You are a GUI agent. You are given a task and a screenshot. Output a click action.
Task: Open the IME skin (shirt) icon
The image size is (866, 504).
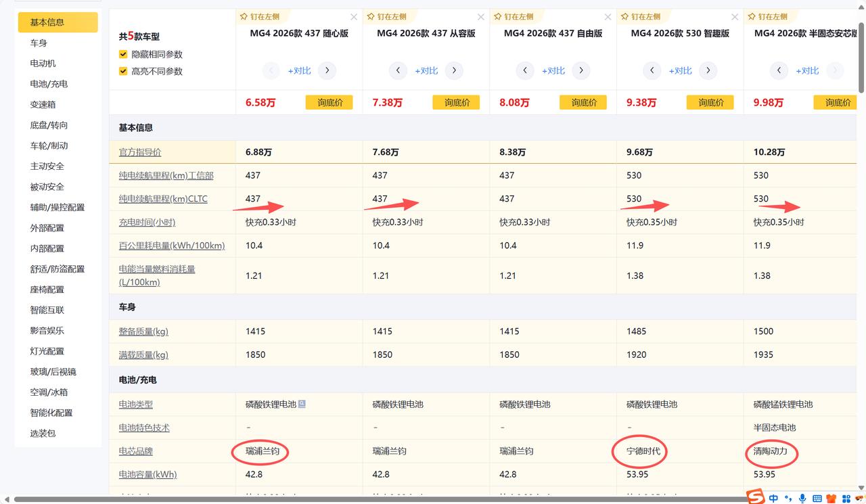(x=831, y=499)
